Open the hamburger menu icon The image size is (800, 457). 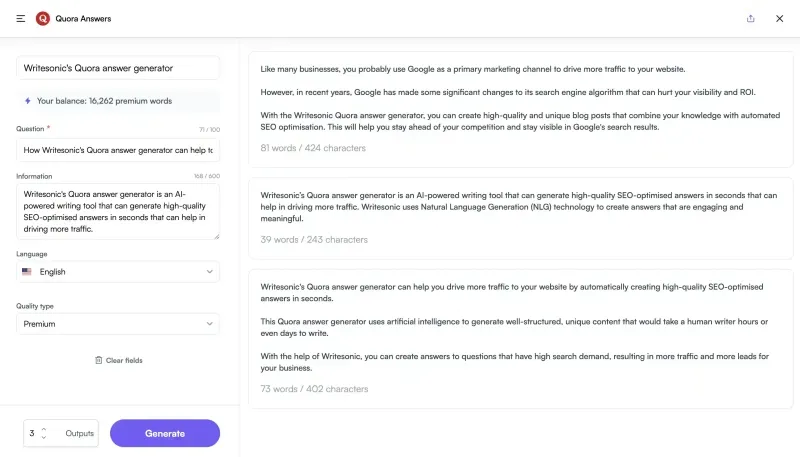click(x=20, y=19)
